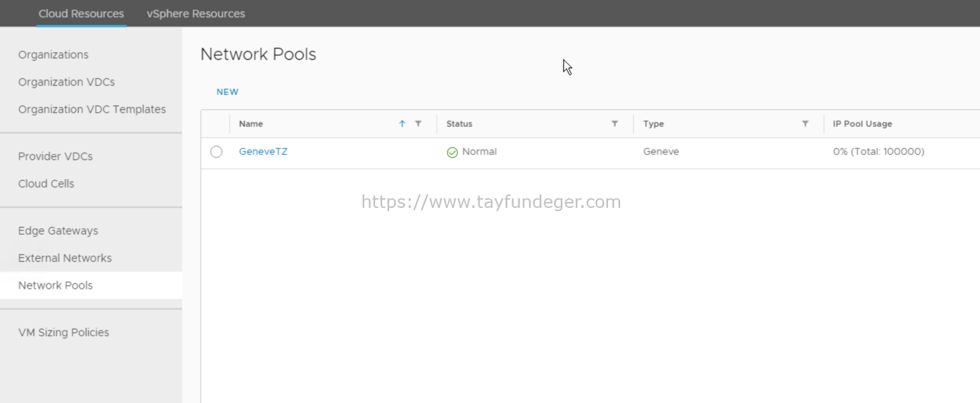Navigate to Provider VDCs
The image size is (980, 403).
click(55, 156)
